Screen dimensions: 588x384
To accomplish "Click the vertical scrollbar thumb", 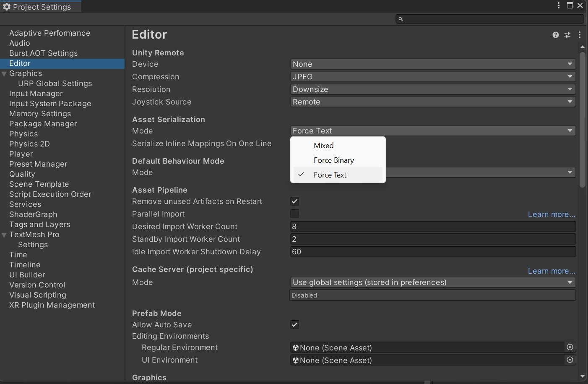I will [582, 120].
